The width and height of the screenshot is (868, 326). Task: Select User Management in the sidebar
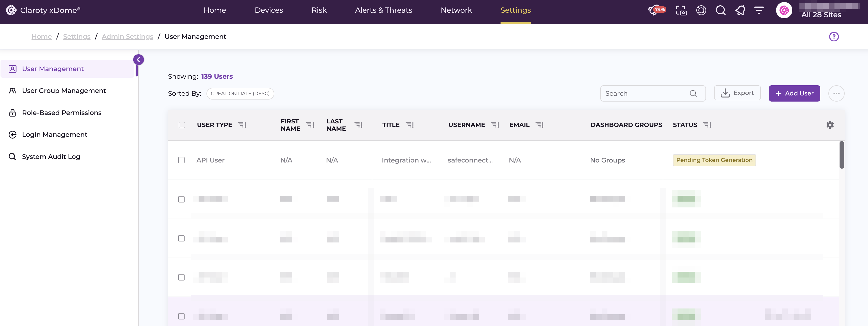[x=67, y=69]
